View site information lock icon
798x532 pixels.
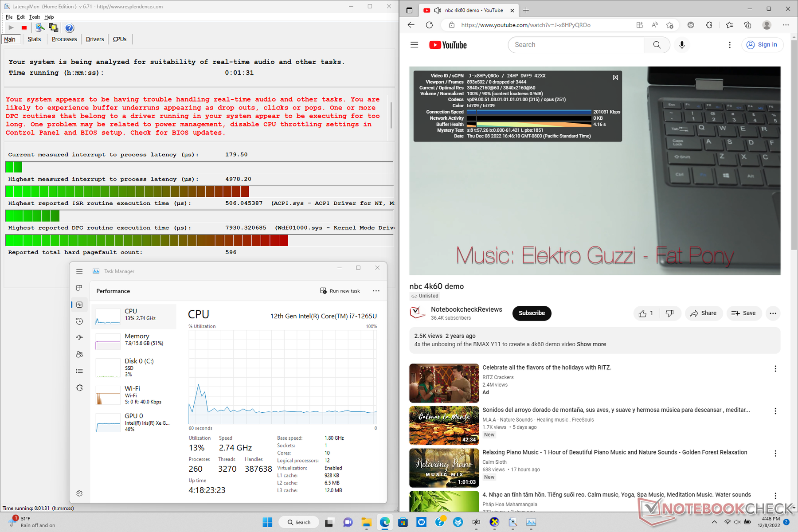coord(452,25)
